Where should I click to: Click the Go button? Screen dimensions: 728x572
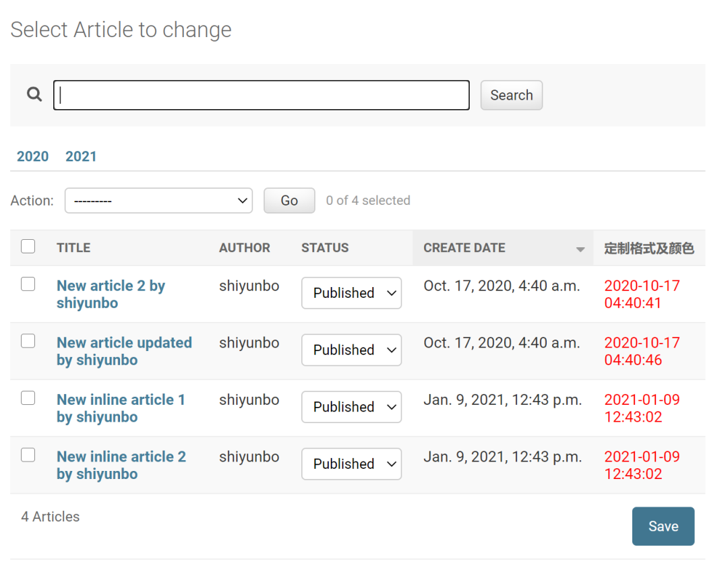[289, 200]
